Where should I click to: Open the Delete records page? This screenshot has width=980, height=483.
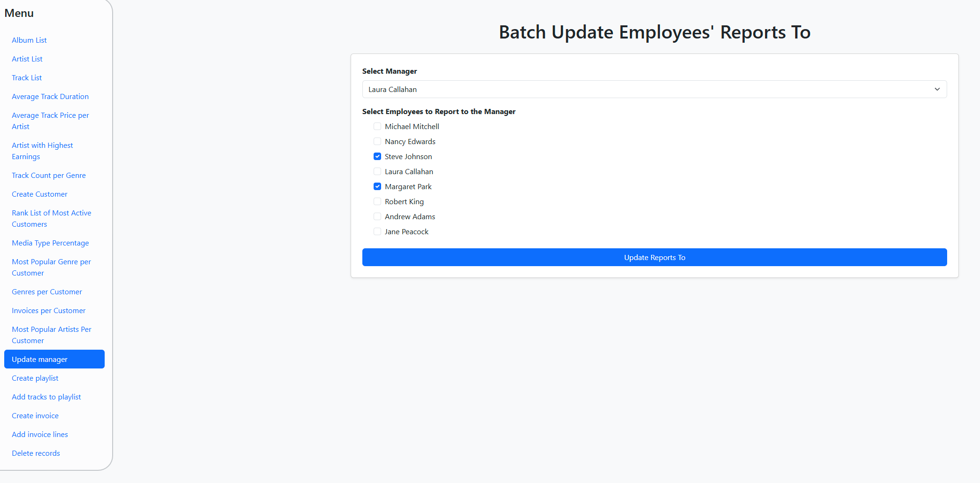[36, 453]
